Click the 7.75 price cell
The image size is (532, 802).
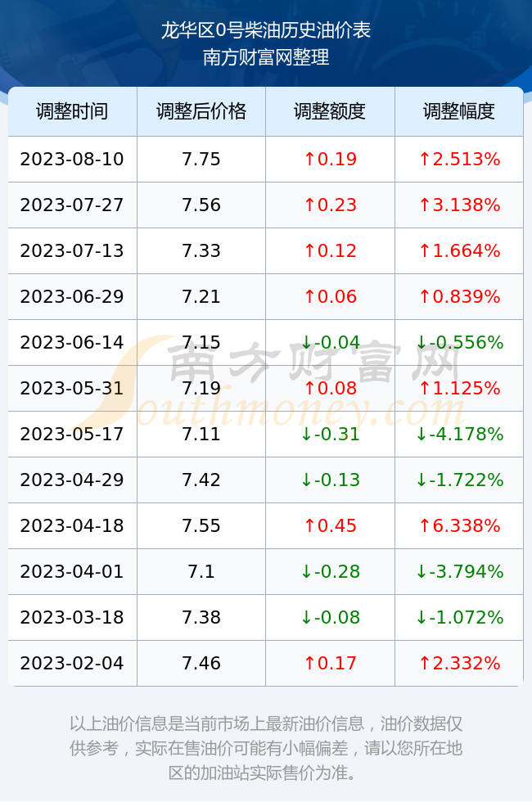[x=201, y=159]
